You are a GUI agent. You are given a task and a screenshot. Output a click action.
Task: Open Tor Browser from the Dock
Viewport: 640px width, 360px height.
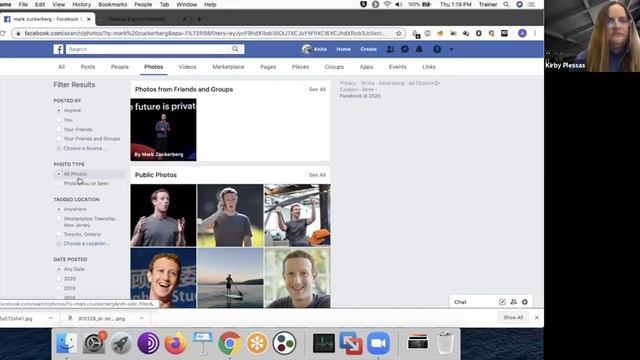[148, 343]
